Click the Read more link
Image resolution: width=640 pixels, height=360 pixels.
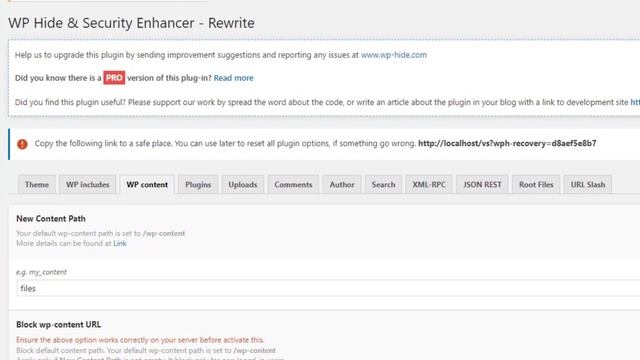coord(233,78)
